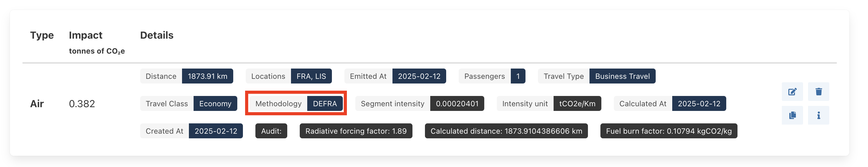This screenshot has width=868, height=167.
Task: Click the tCO2e/Km intensity unit badge
Action: pos(577,103)
